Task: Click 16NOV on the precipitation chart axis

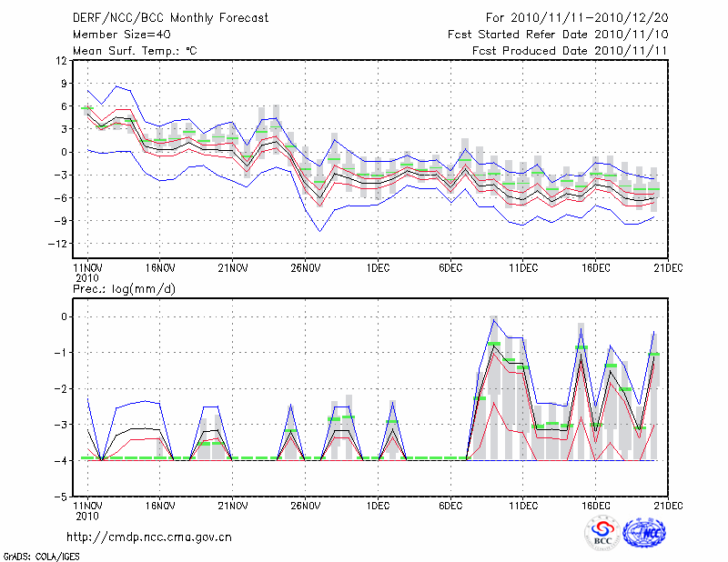Action: (x=160, y=505)
